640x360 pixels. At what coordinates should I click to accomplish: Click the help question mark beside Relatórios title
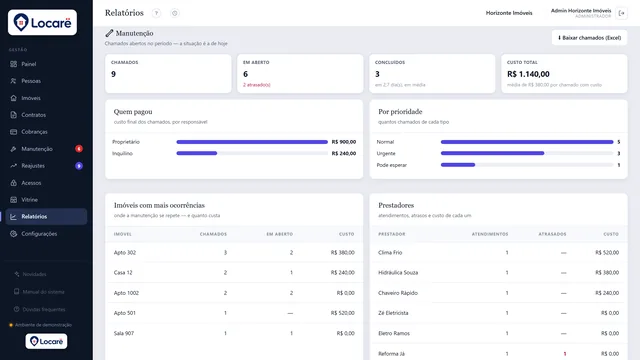(156, 13)
